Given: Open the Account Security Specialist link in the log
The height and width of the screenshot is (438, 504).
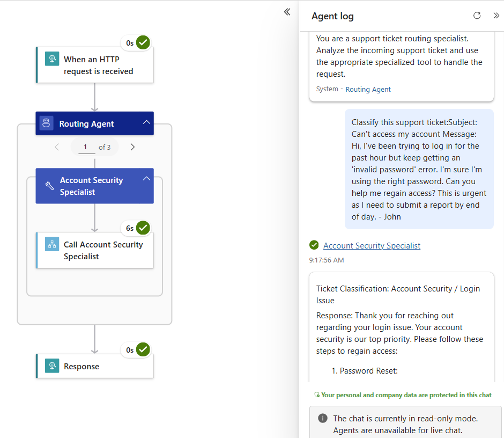Looking at the screenshot, I should [372, 245].
